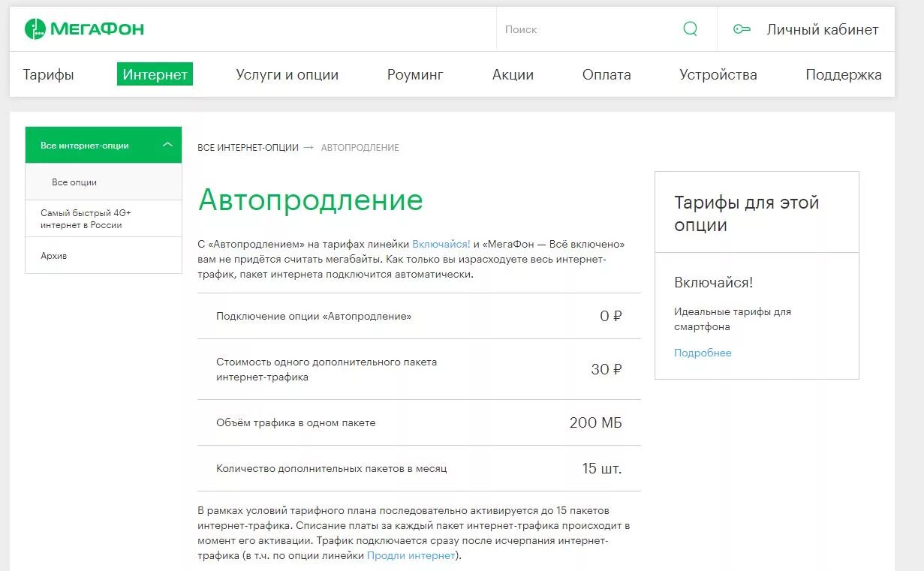This screenshot has width=924, height=571.
Task: Click the search magnifier icon
Action: [690, 29]
